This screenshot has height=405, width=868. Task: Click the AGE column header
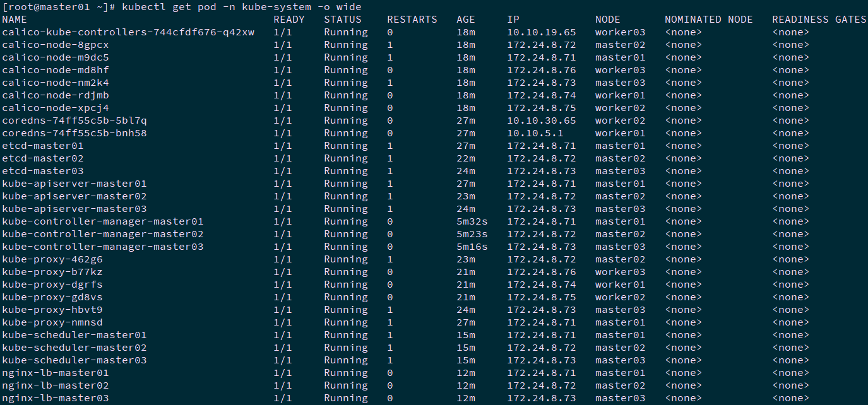(x=465, y=20)
